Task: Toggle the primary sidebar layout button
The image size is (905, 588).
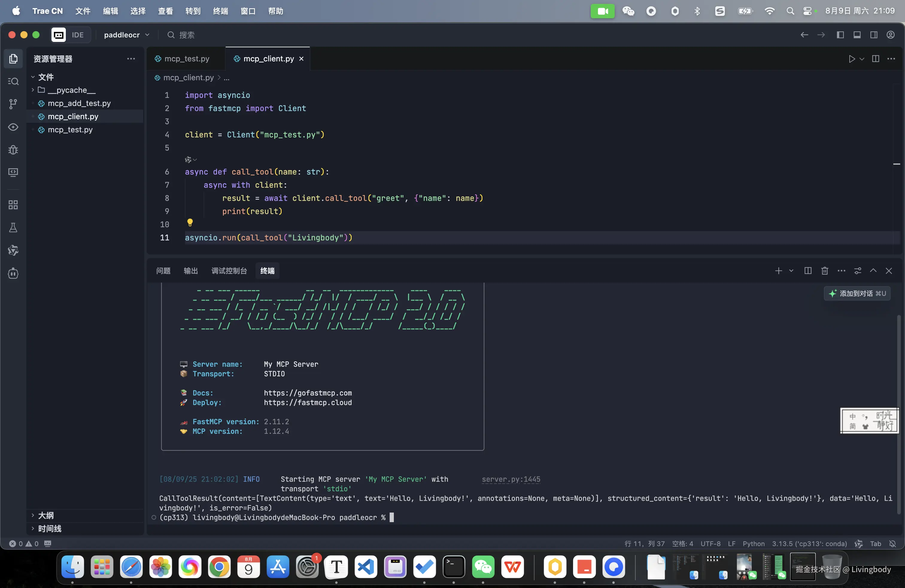Action: pos(840,35)
